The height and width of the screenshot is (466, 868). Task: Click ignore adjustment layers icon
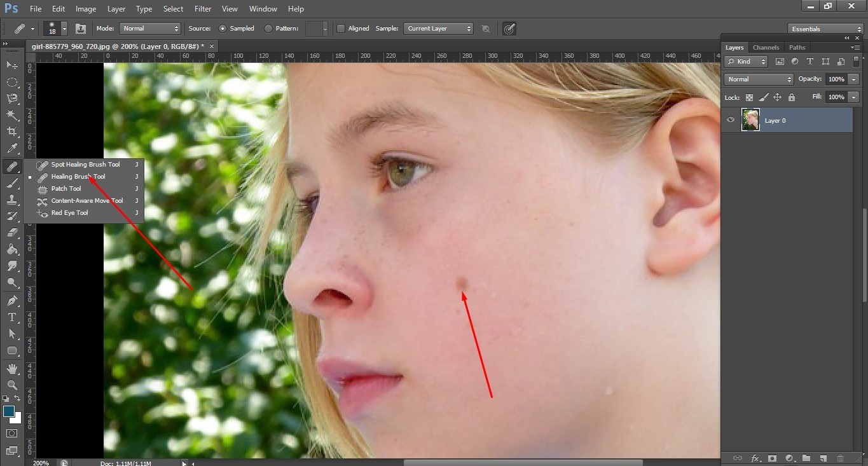(x=486, y=29)
